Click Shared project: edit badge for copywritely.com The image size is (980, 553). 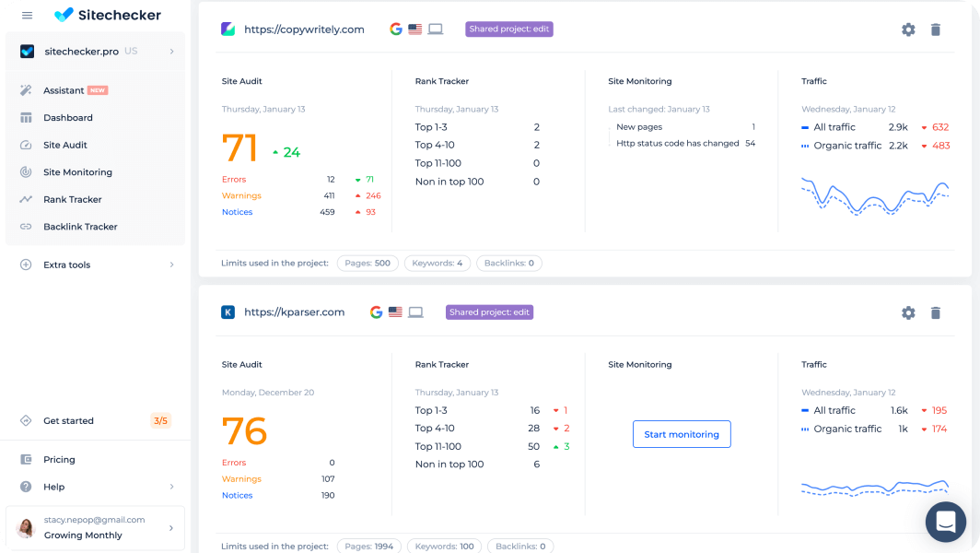click(508, 29)
